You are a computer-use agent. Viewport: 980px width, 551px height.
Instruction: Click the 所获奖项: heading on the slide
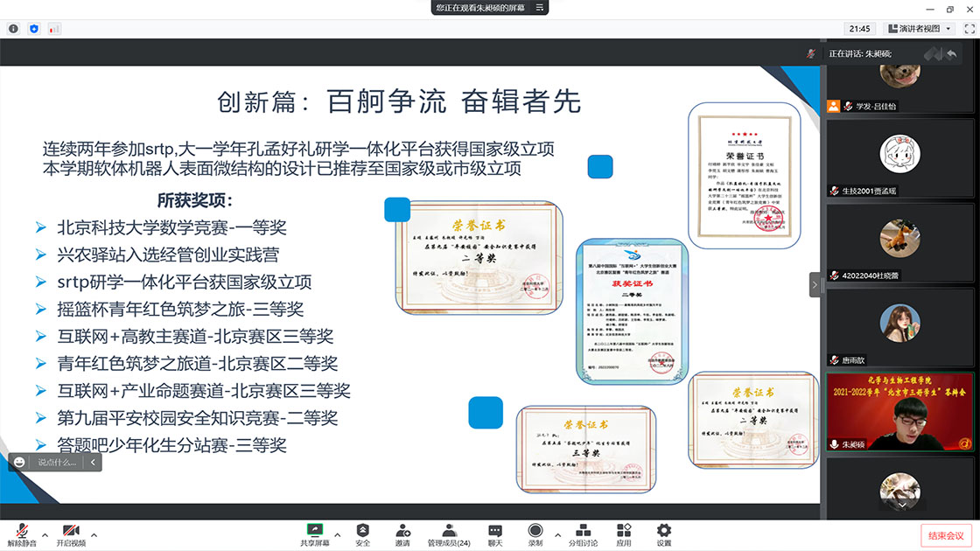[x=194, y=200]
